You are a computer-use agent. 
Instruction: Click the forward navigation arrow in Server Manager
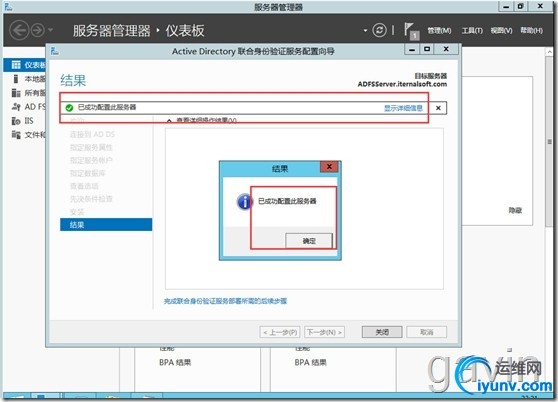(x=37, y=30)
